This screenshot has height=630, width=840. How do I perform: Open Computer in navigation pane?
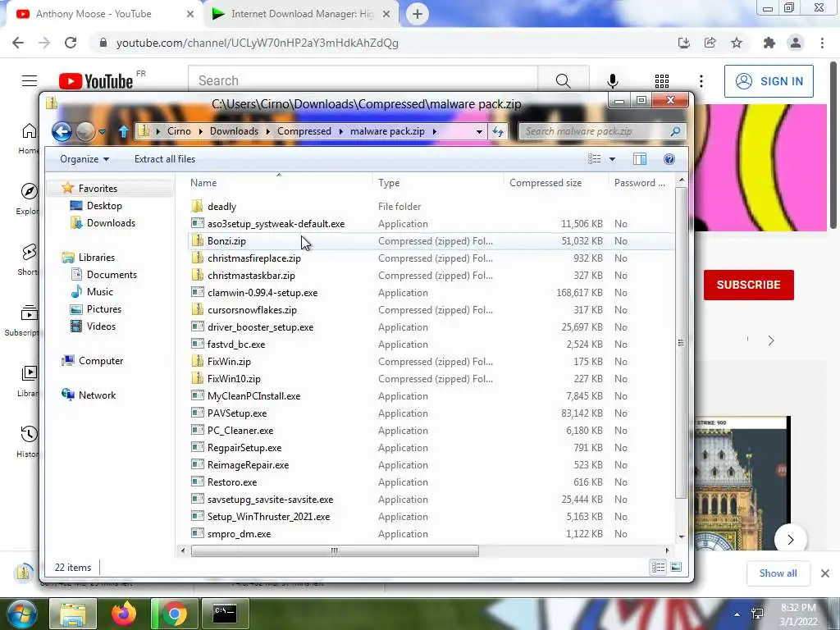point(101,361)
